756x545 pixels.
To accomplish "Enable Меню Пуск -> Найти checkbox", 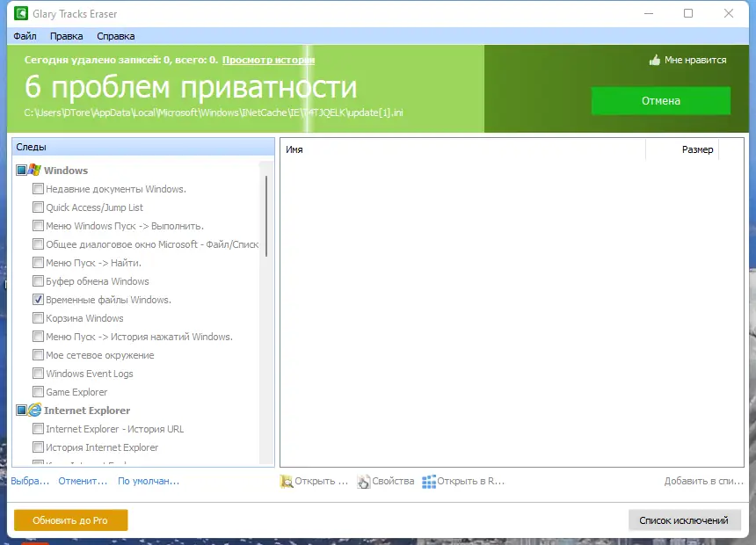I will tap(38, 262).
